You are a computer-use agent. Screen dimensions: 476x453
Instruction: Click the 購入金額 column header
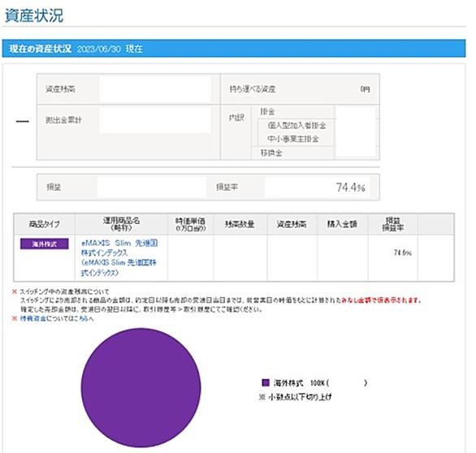[342, 224]
